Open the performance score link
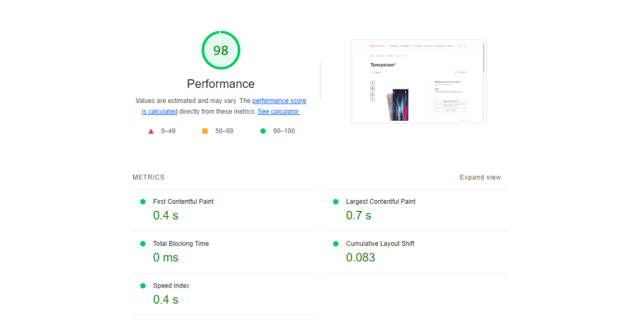The width and height of the screenshot is (644, 323). click(x=279, y=100)
